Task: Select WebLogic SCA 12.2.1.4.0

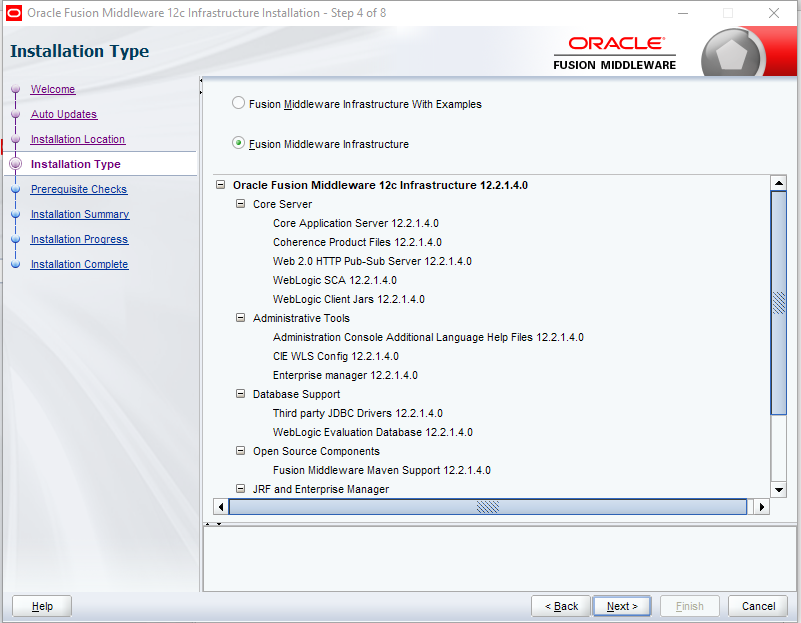Action: tap(335, 280)
